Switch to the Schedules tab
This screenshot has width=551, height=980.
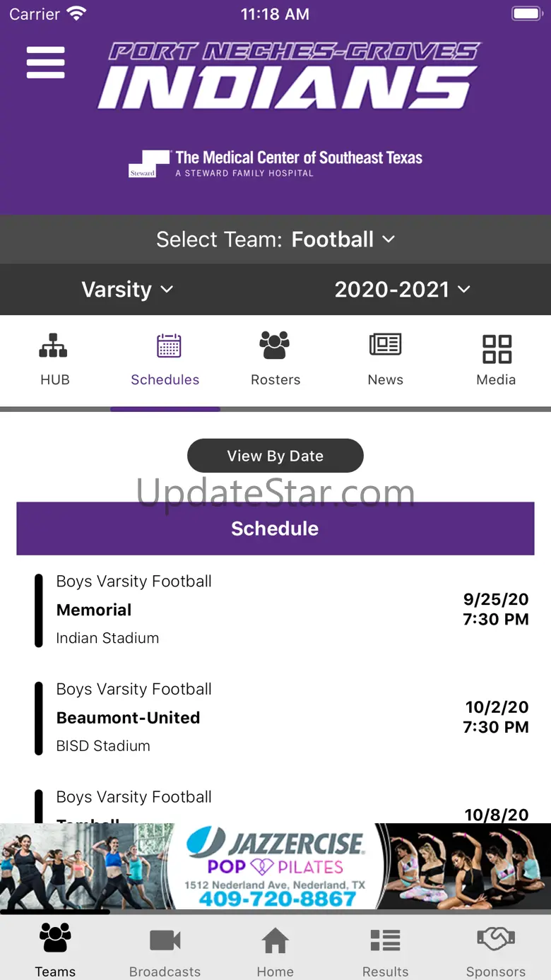(165, 360)
